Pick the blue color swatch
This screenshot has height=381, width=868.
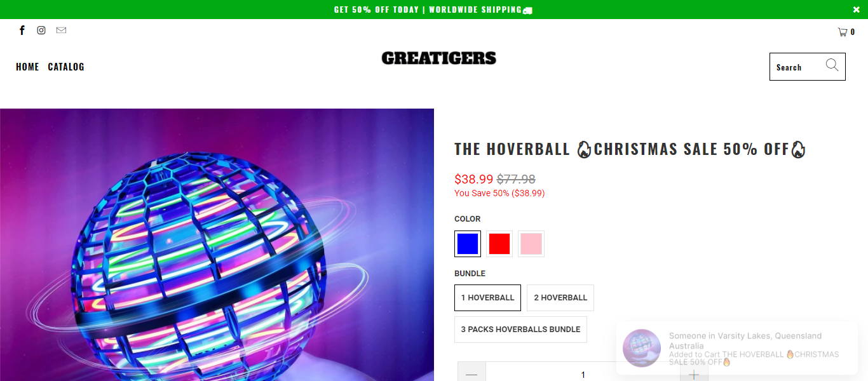point(468,244)
